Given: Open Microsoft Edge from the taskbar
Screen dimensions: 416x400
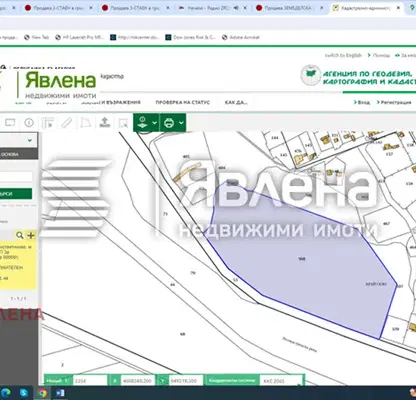Looking at the screenshot, I should pyautogui.click(x=6, y=393).
